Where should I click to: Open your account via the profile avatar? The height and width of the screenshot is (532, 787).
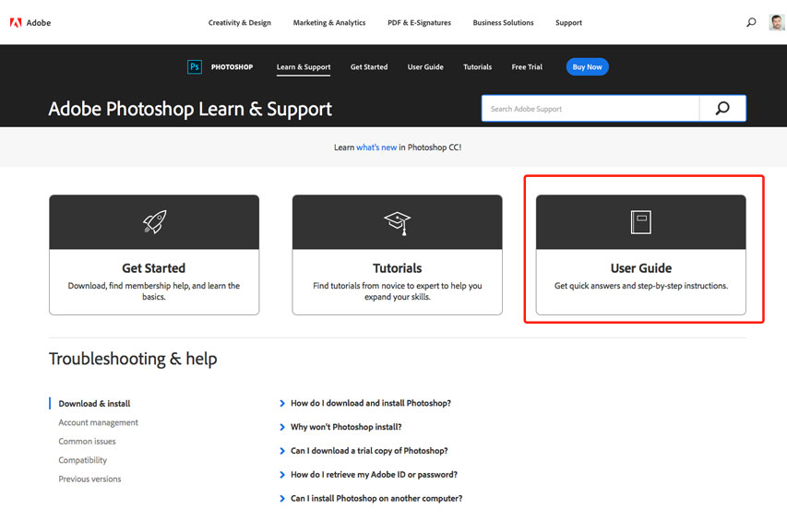coord(776,22)
